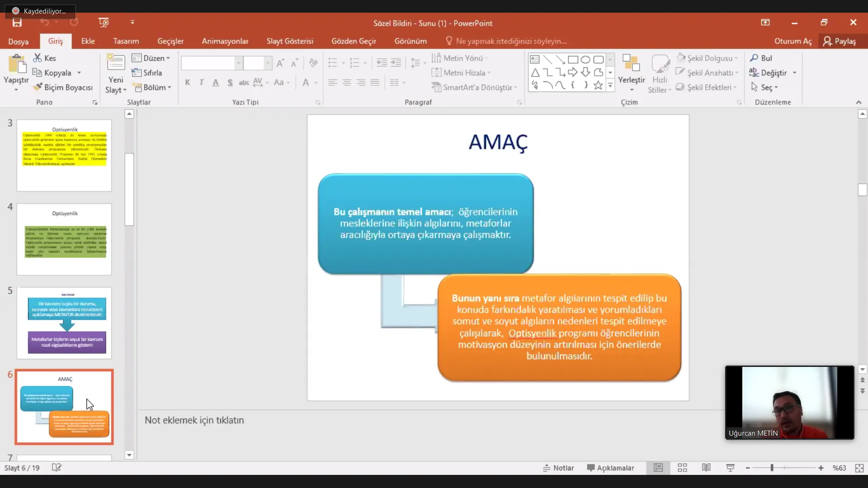The width and height of the screenshot is (868, 488).
Task: Expand the Seç select dropdown
Action: pos(764,87)
